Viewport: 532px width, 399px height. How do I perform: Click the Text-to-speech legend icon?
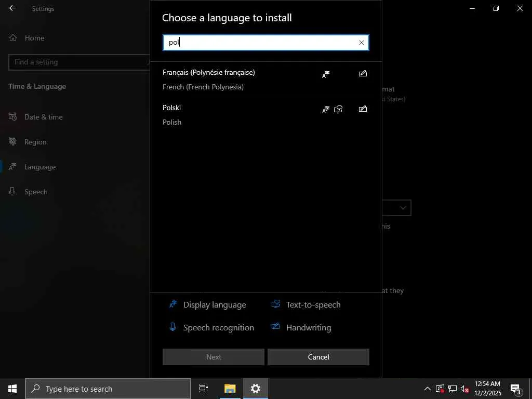coord(276,304)
